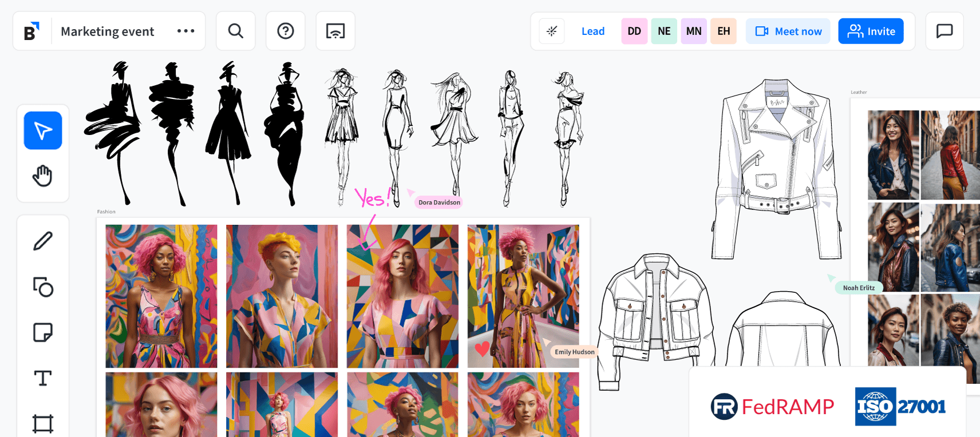The width and height of the screenshot is (980, 437).
Task: Select the line sketch above the Yes! note
Action: (342, 136)
